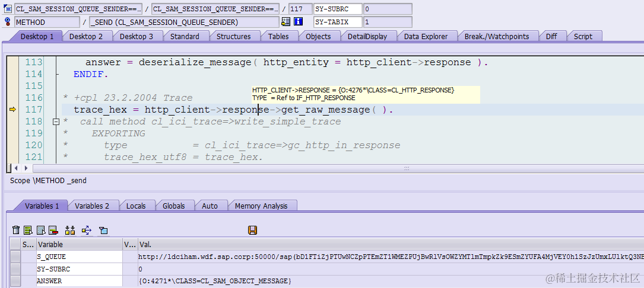Image resolution: width=644 pixels, height=288 pixels.
Task: Click the program document icon at top left
Action: pos(7,9)
